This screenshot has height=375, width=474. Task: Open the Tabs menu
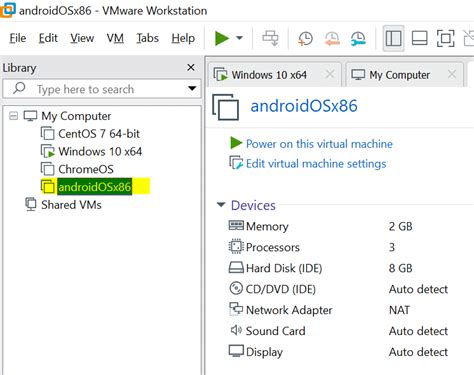point(147,38)
